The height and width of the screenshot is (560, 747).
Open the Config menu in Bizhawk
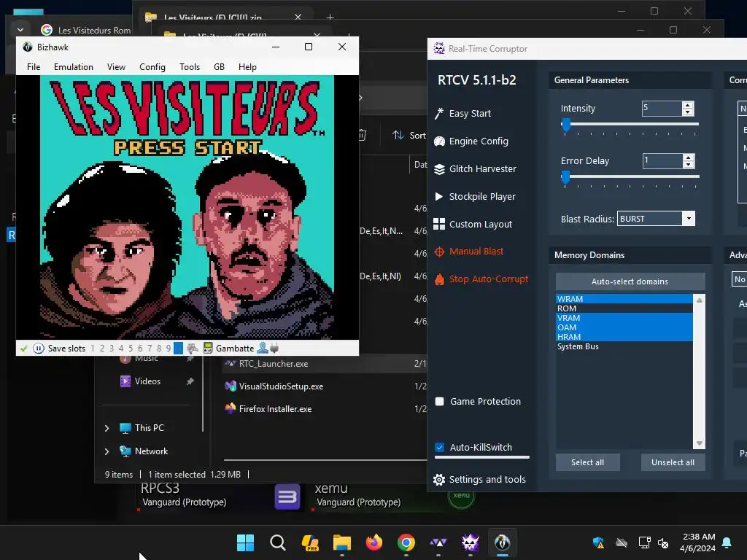click(x=152, y=66)
